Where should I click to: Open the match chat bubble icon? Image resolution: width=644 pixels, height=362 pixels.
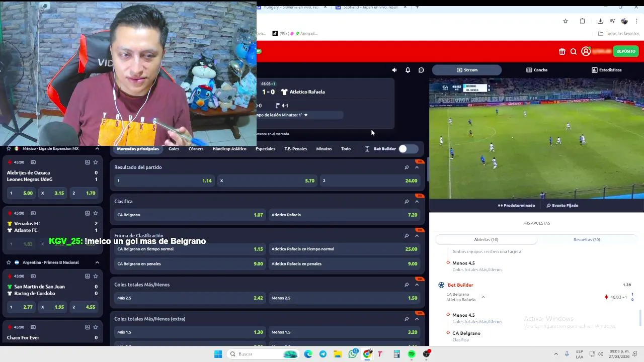[421, 70]
